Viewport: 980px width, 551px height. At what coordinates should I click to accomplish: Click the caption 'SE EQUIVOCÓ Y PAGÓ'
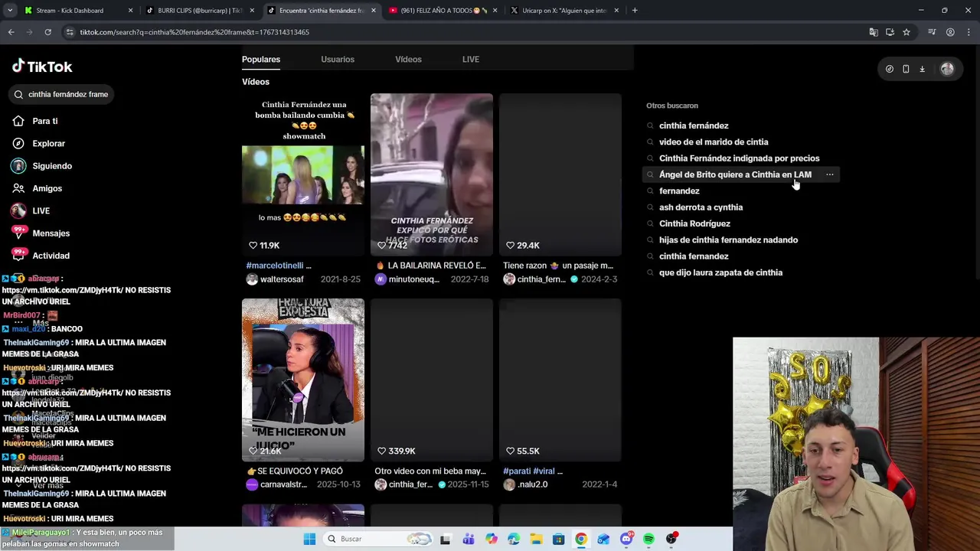pos(295,471)
